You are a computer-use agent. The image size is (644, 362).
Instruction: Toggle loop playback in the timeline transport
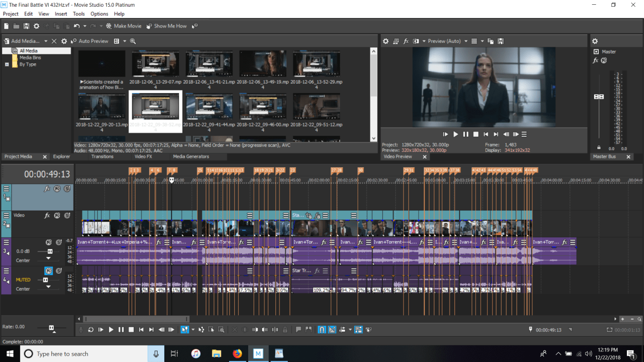coord(91,330)
